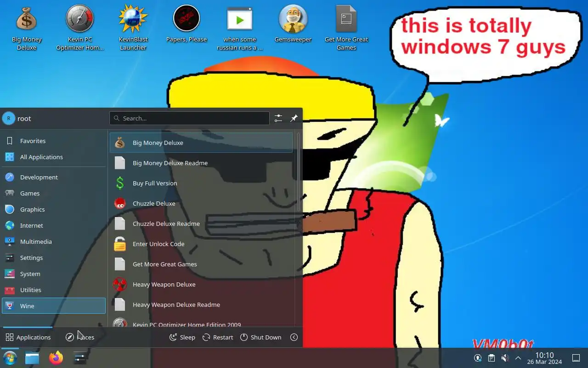Open Multimedia category
588x368 pixels.
(54, 241)
